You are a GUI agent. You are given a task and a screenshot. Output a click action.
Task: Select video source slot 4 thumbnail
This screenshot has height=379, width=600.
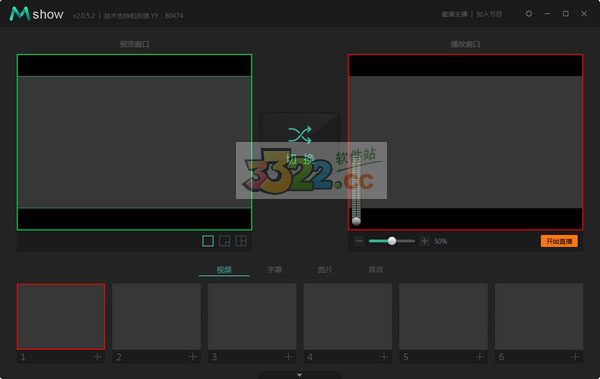pyautogui.click(x=348, y=317)
